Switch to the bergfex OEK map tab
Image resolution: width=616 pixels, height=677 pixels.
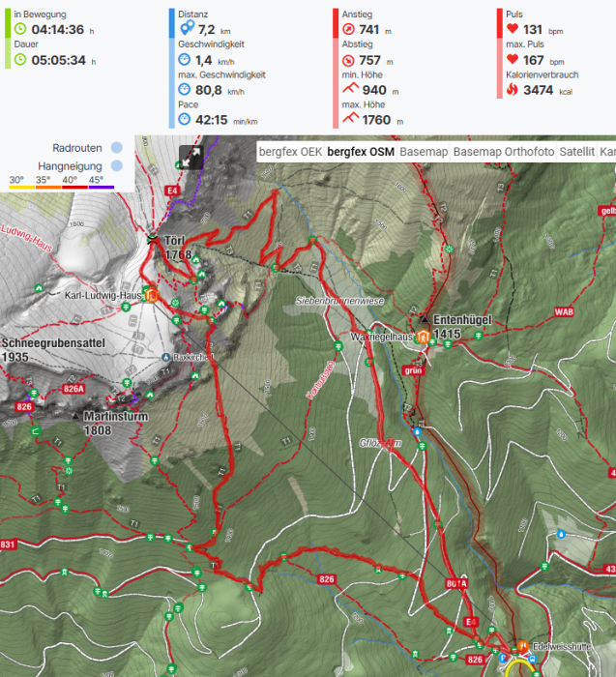[x=290, y=152]
